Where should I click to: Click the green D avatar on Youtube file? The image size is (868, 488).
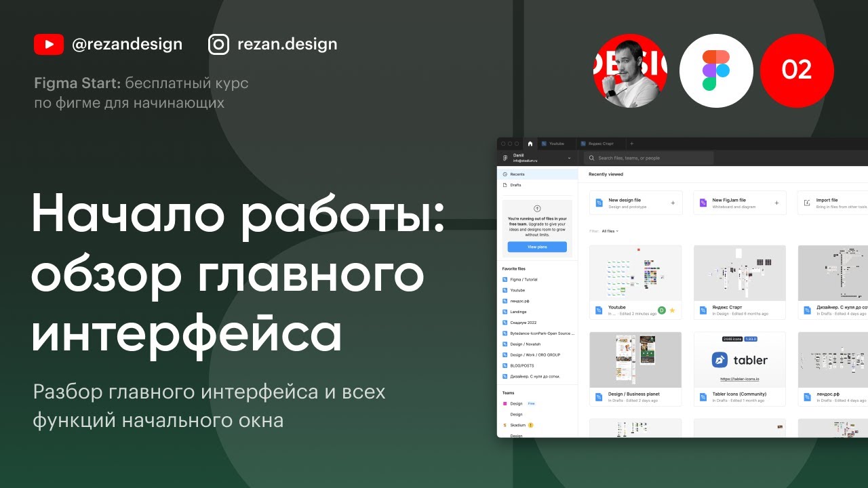(x=662, y=310)
